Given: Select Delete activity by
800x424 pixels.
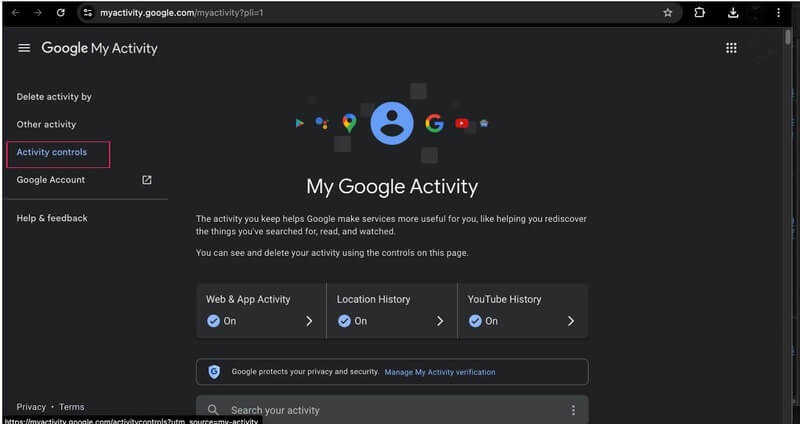Looking at the screenshot, I should [x=54, y=97].
